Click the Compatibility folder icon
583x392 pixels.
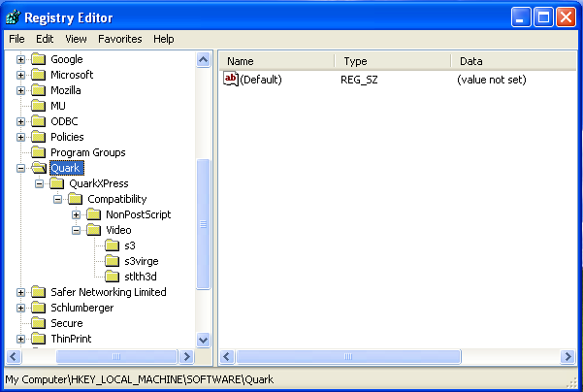pos(75,199)
